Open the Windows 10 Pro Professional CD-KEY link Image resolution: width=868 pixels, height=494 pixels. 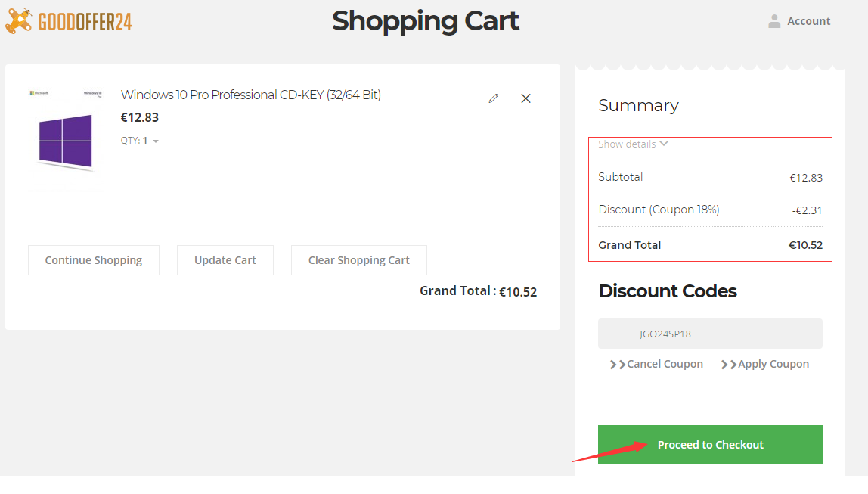coord(251,95)
